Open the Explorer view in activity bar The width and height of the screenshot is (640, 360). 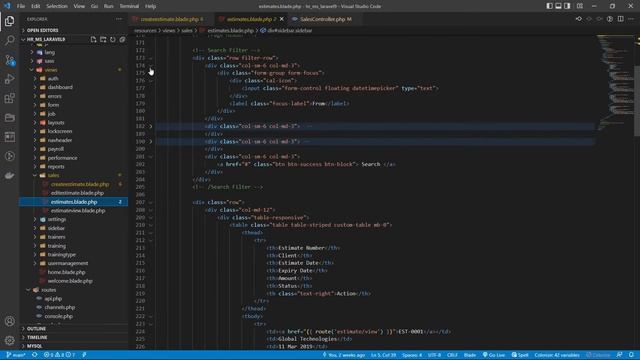coord(9,21)
